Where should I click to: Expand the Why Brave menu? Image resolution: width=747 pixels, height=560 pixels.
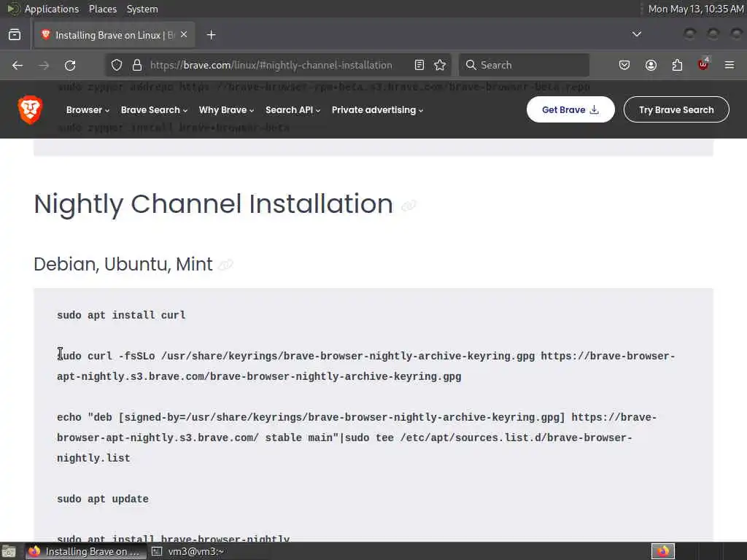226,110
